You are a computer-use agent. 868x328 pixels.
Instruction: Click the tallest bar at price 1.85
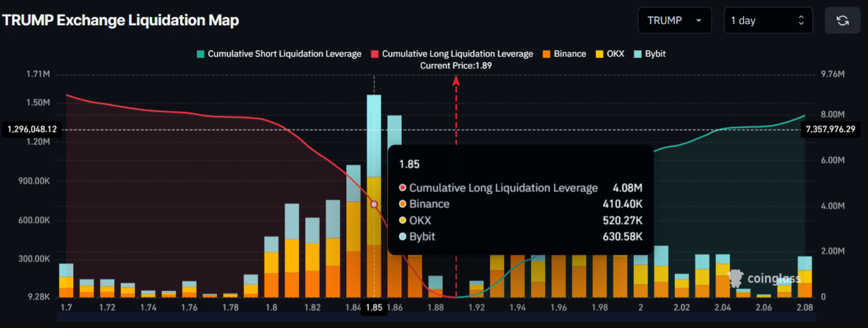[x=374, y=196]
